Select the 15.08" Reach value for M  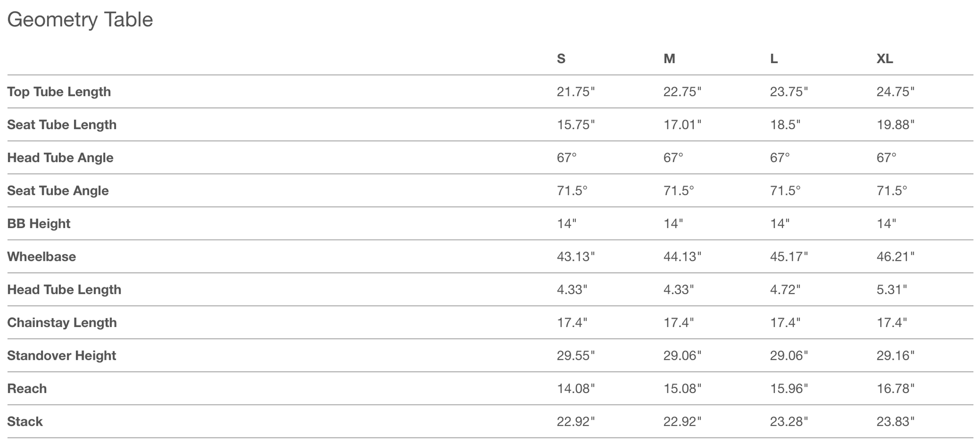[x=682, y=389]
